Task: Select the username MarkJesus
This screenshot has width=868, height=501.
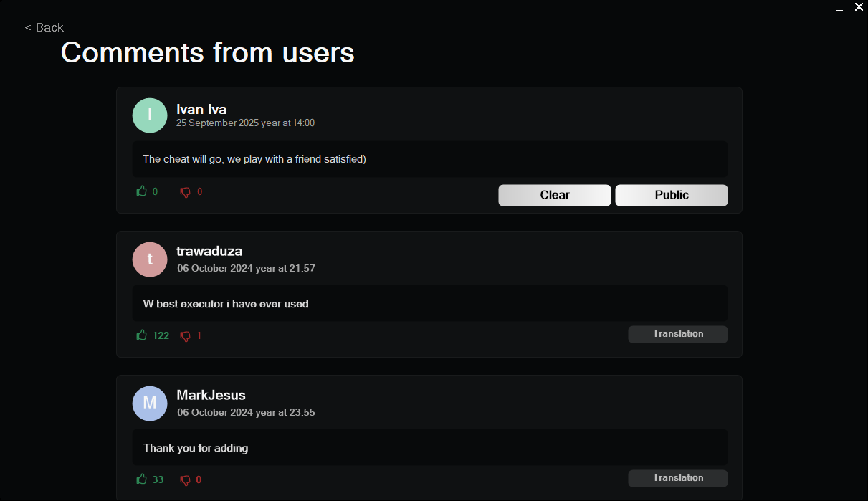Action: click(211, 395)
